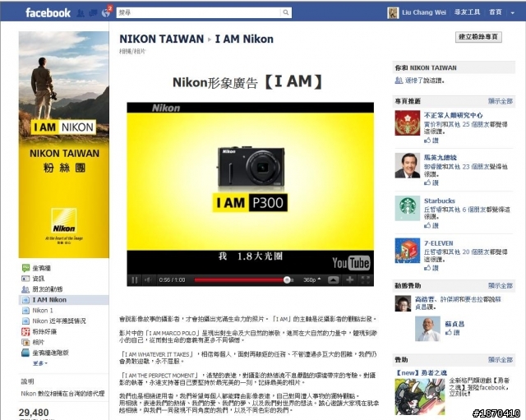Click the Starbucks logo thumbnail

[408, 208]
